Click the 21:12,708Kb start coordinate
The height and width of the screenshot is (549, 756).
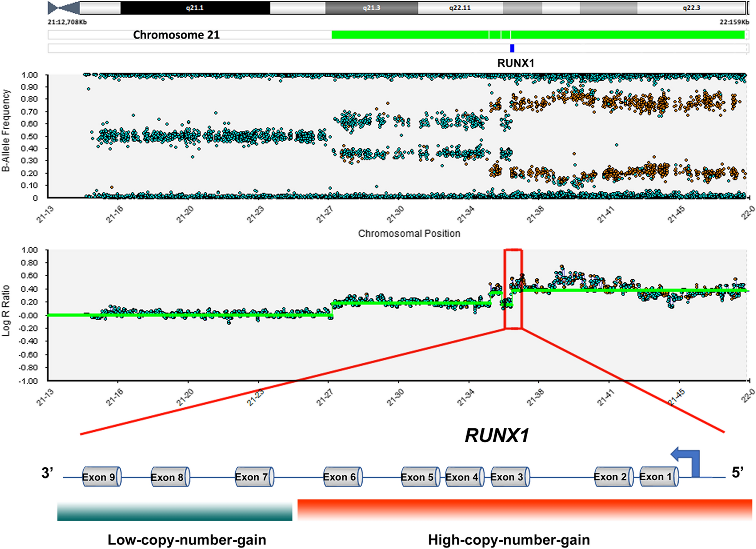pos(67,22)
